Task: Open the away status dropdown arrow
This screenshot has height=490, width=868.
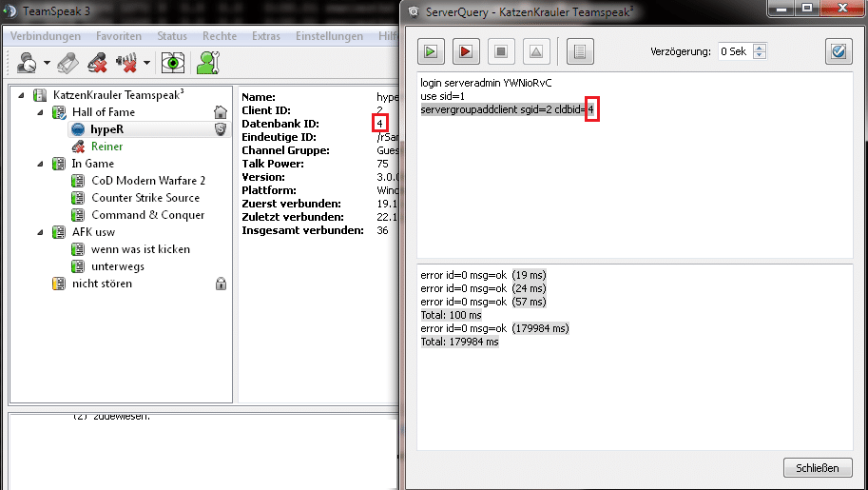Action: (x=47, y=63)
